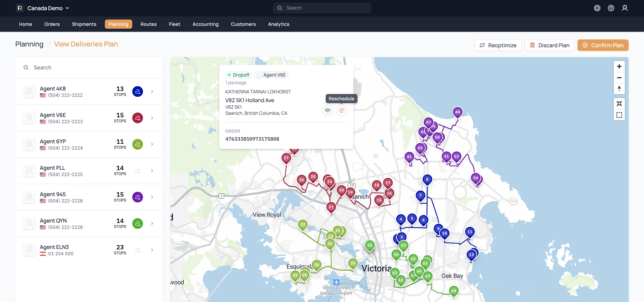Reset map compass bearing
The image size is (644, 302).
(x=619, y=89)
